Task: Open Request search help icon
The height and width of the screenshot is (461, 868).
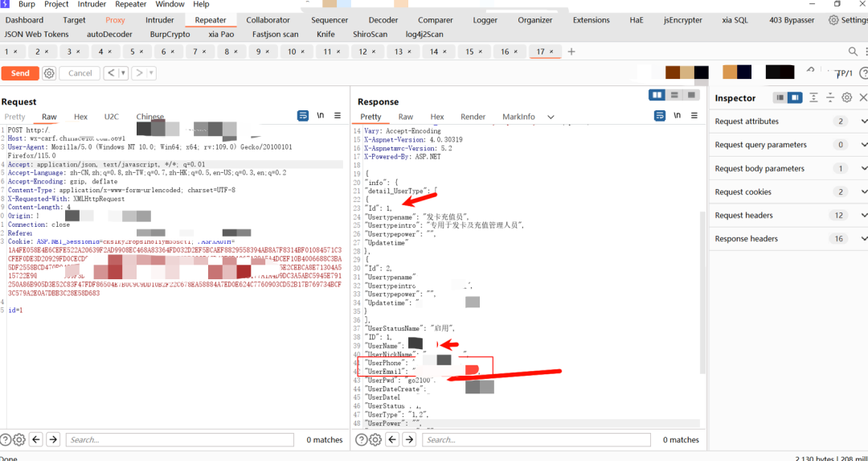Action: [6, 439]
